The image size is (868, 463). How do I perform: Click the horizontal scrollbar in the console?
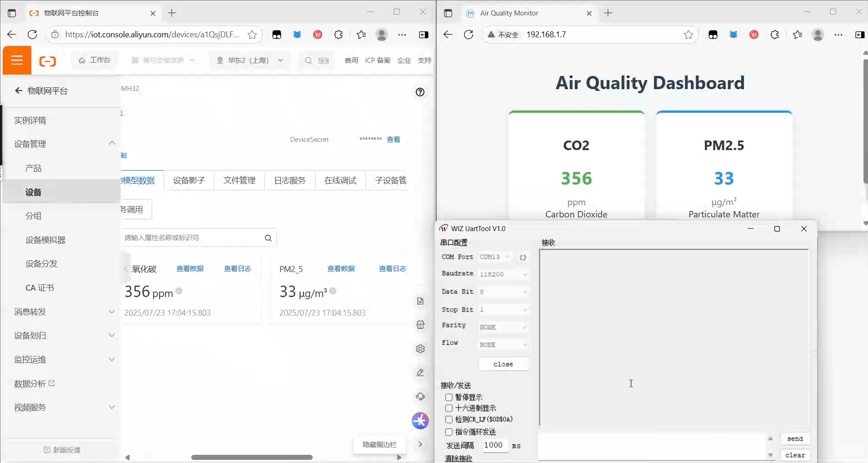click(252, 457)
